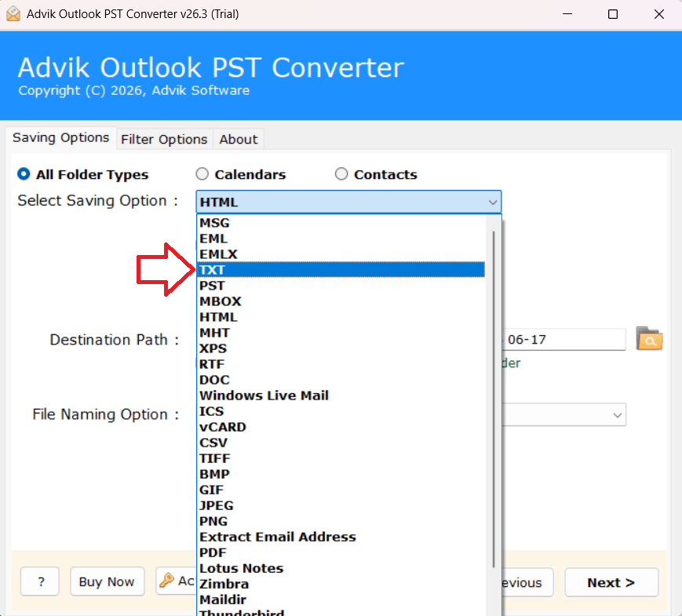Viewport: 682px width, 616px height.
Task: Open the About tab
Action: pyautogui.click(x=239, y=140)
